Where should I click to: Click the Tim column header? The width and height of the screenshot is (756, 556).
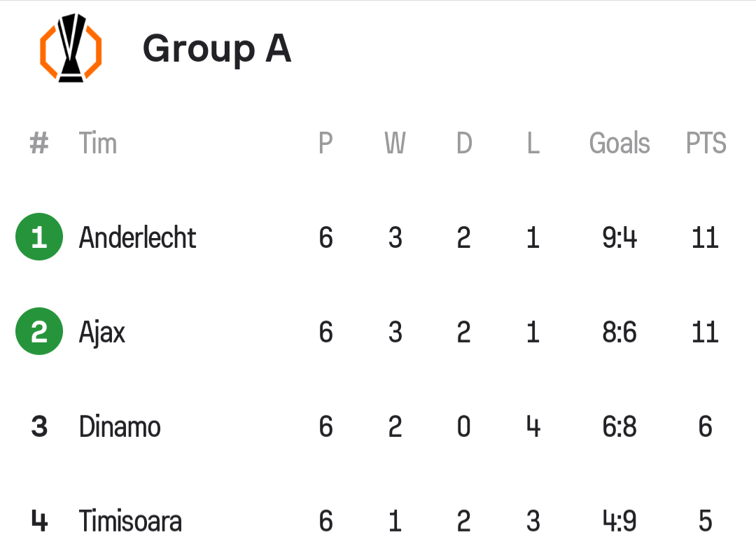97,144
